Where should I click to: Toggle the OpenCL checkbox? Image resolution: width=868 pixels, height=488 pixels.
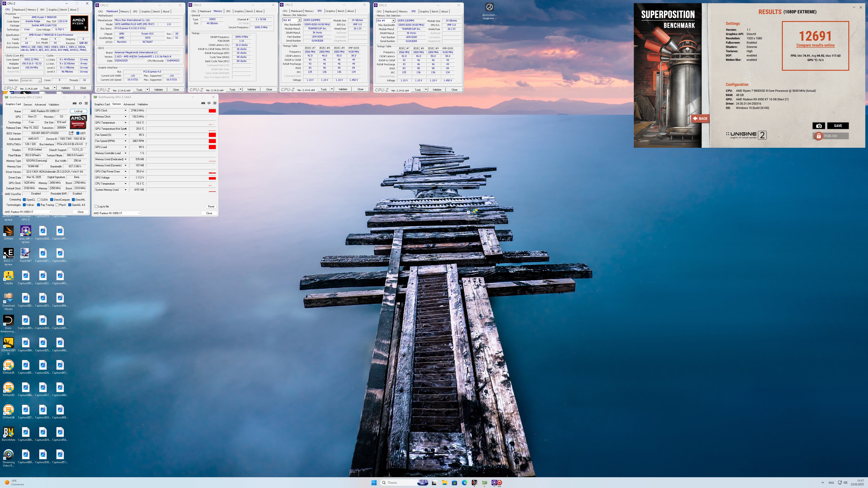click(x=24, y=200)
